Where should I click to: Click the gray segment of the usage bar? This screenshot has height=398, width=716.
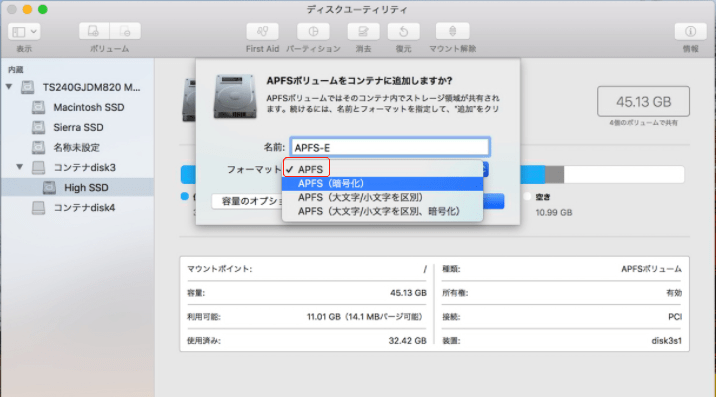[554, 174]
